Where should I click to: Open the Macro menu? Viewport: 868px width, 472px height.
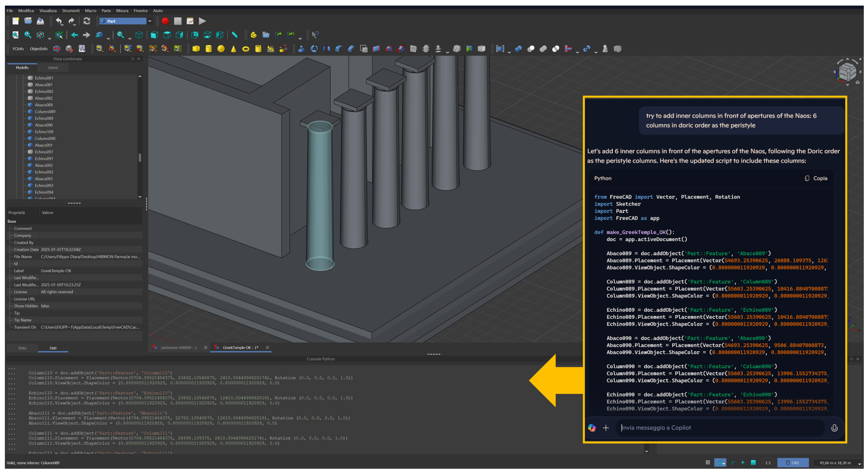pos(90,10)
